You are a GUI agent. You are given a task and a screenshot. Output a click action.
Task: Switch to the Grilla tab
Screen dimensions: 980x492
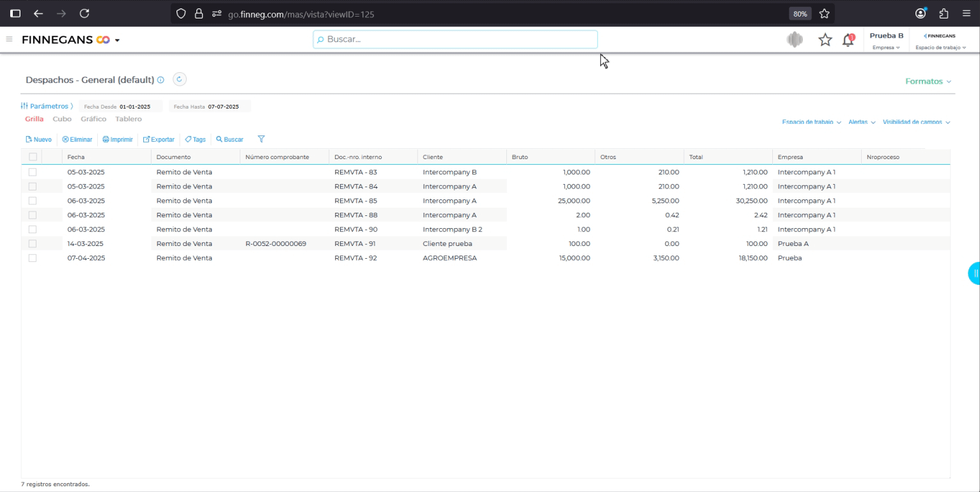pyautogui.click(x=35, y=119)
